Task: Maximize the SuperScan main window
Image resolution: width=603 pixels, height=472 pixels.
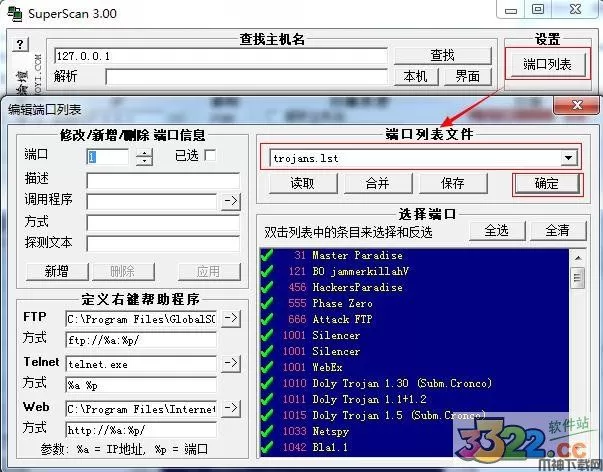Action: [538, 9]
